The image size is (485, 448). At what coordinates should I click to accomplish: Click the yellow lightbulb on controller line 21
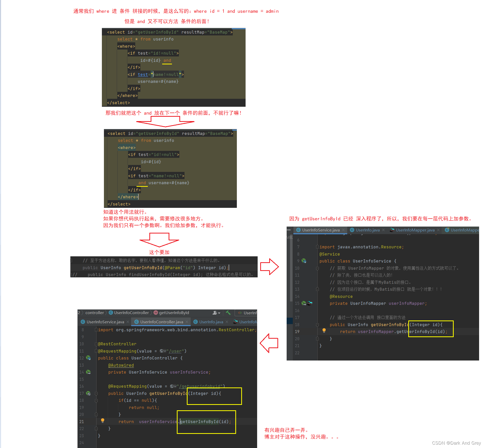[103, 420]
